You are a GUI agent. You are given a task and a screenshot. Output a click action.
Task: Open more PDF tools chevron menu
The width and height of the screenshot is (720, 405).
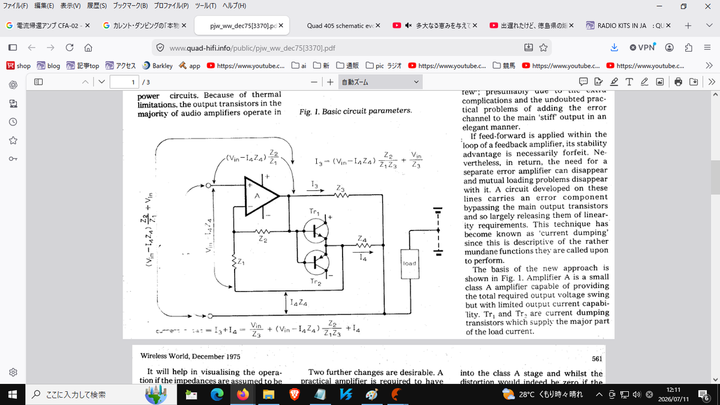[711, 82]
